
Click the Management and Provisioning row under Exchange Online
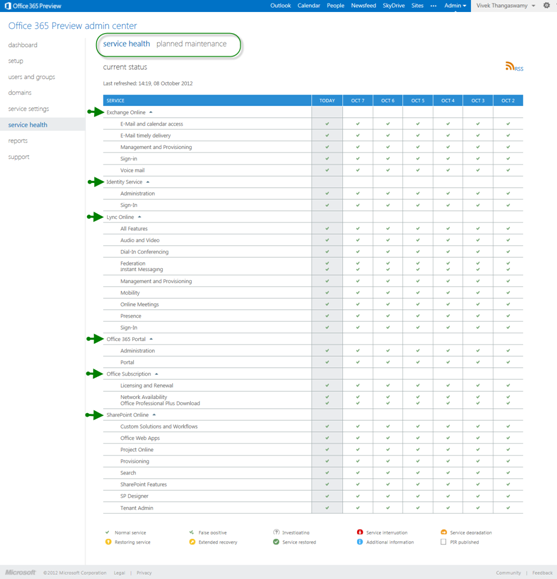[x=313, y=147]
